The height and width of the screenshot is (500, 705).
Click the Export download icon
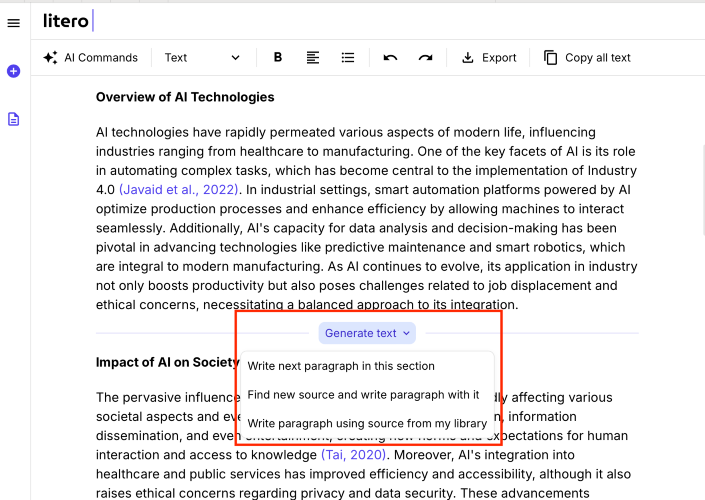pos(468,58)
